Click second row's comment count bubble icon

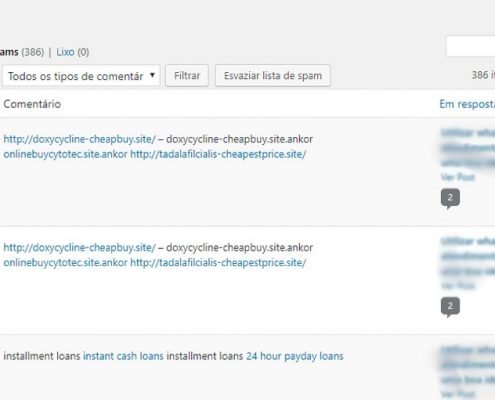pos(450,307)
